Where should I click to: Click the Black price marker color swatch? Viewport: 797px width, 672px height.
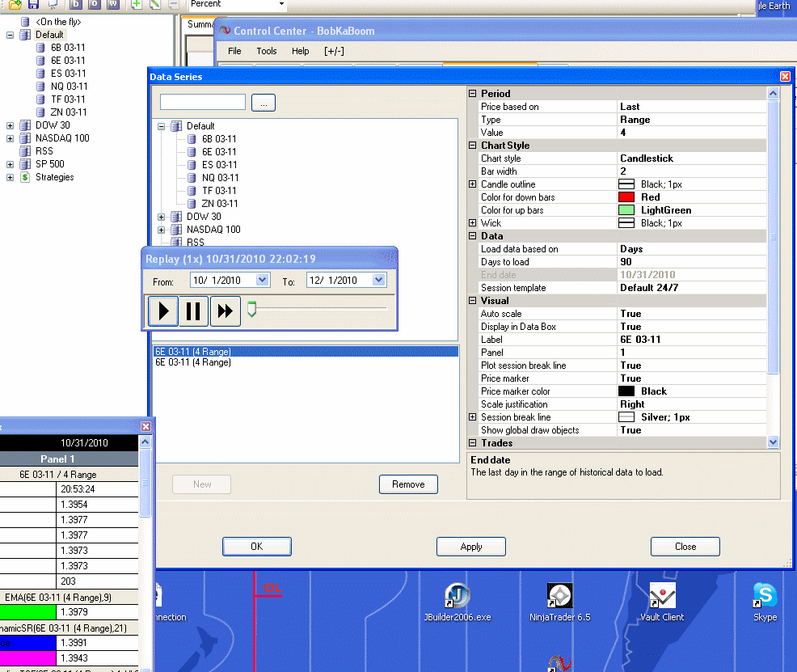tap(626, 391)
